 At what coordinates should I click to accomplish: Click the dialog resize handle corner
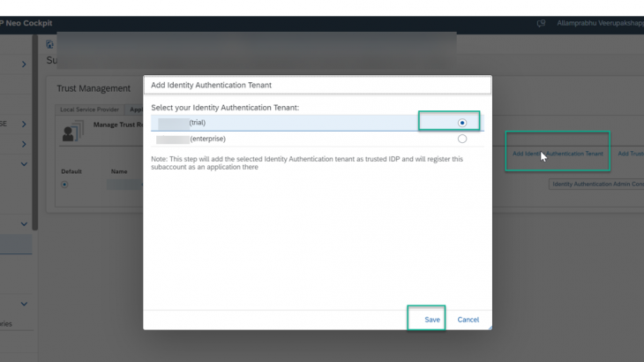[489, 327]
